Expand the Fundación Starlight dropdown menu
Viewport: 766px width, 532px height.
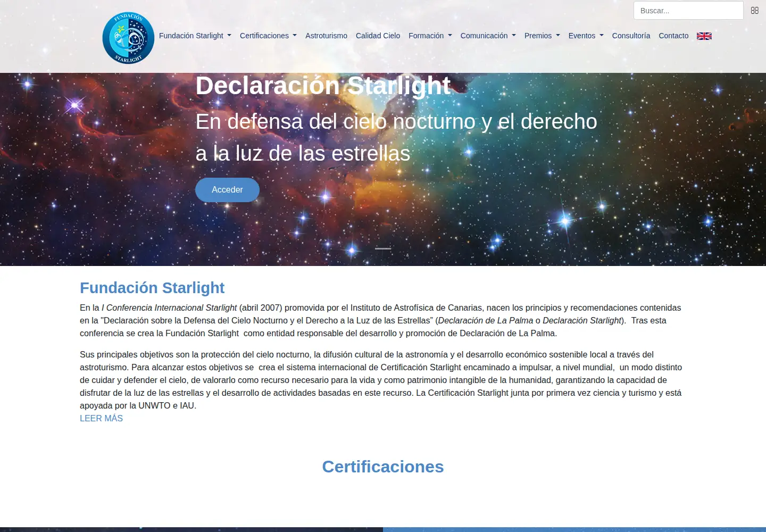(195, 36)
